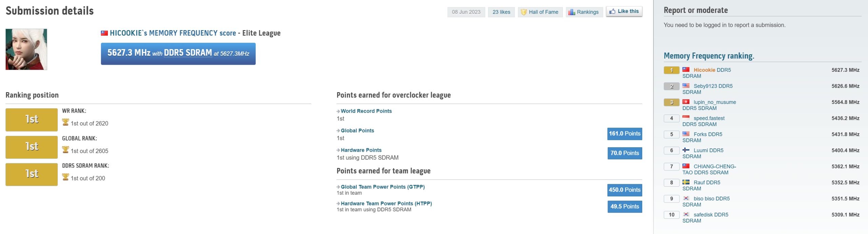Click the 23 likes button
The image size is (868, 234).
pyautogui.click(x=501, y=12)
